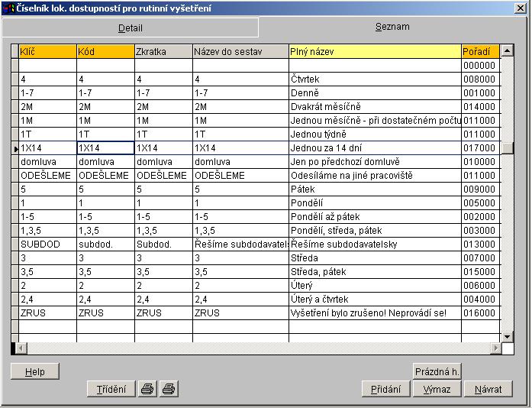This screenshot has height=408, width=532.
Task: Click the vertical scrollbar up arrow
Action: (x=508, y=51)
